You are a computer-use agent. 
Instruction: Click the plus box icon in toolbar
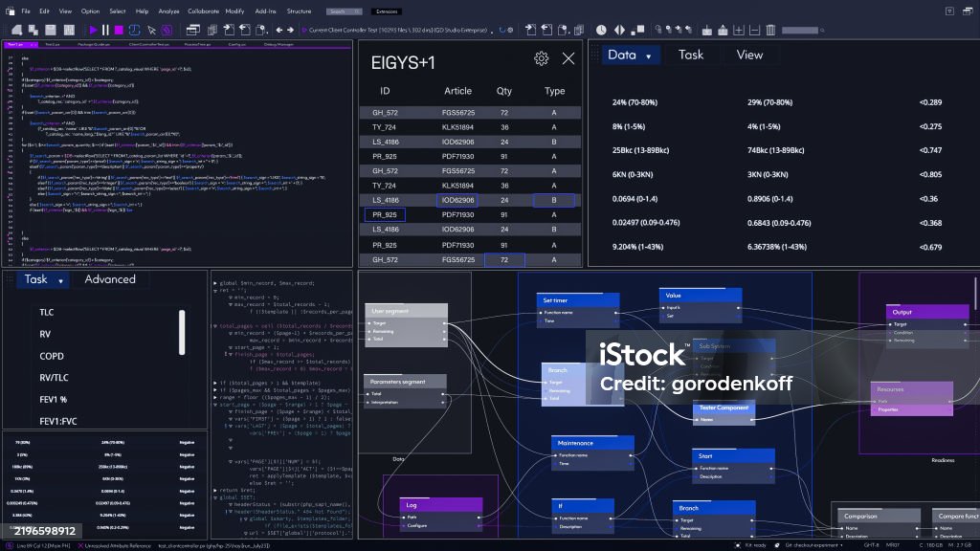[x=739, y=30]
